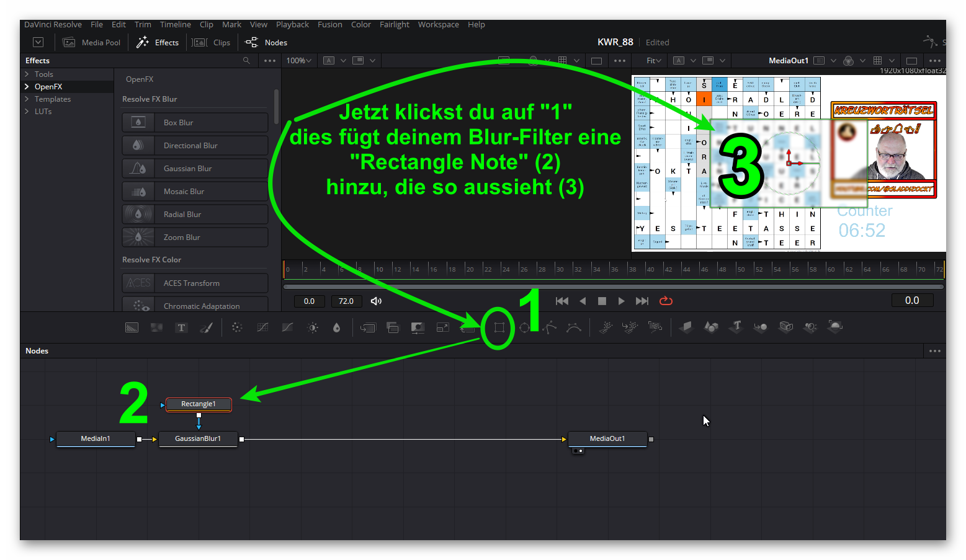Image resolution: width=966 pixels, height=560 pixels.
Task: Add a Text+ node from toolbar
Action: pyautogui.click(x=181, y=327)
